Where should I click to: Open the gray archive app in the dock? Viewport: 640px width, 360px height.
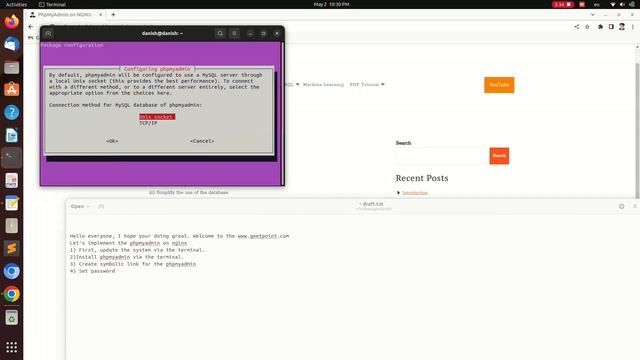click(x=11, y=226)
